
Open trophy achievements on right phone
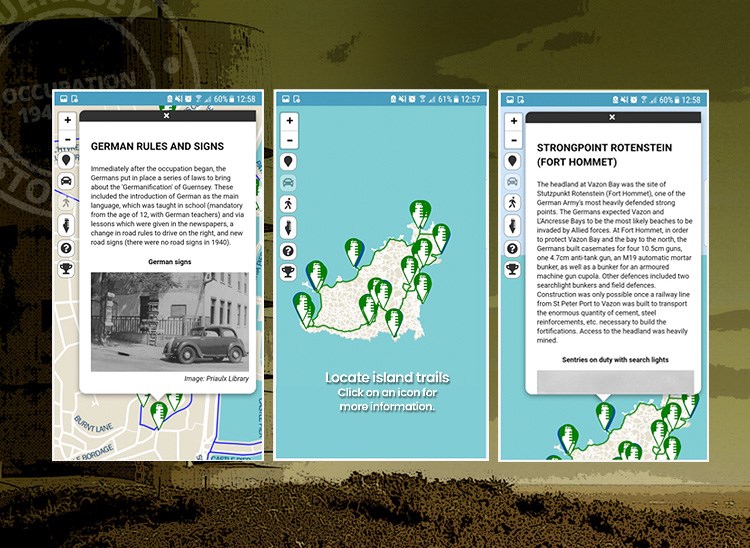point(512,269)
